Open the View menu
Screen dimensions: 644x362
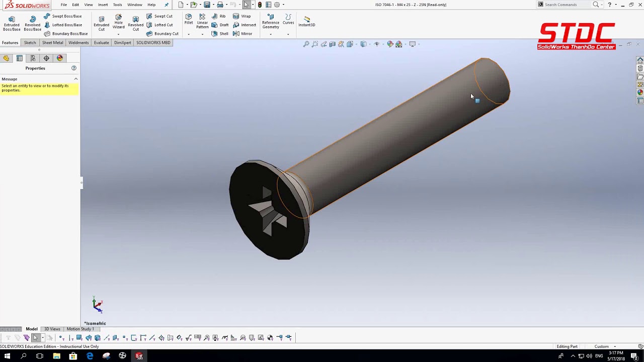tap(89, 5)
